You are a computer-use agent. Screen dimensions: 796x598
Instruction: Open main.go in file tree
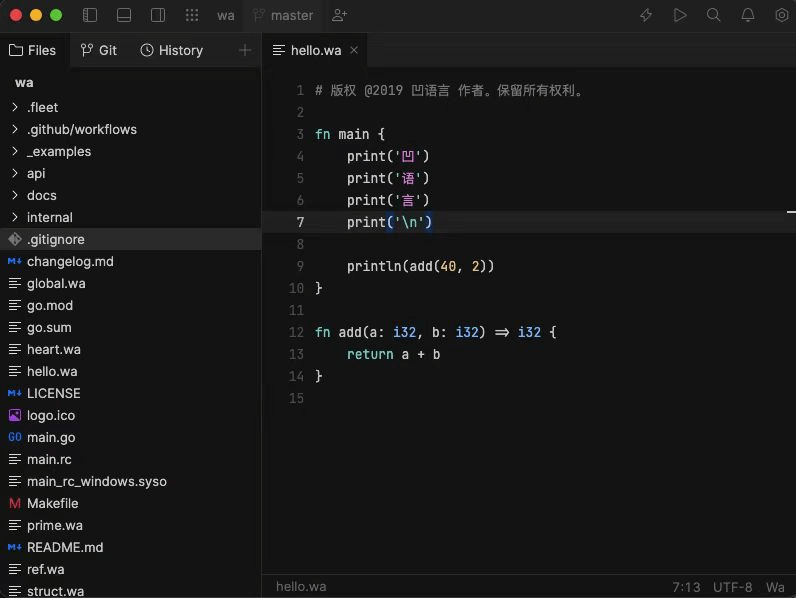51,437
